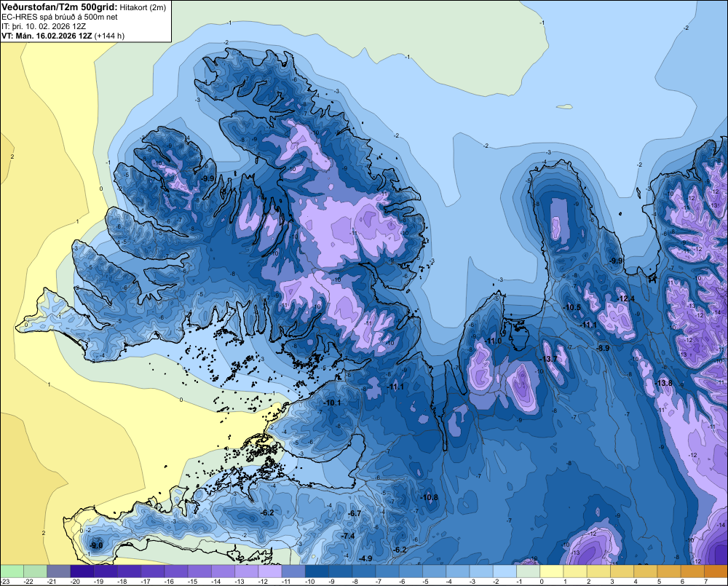Click the legend scale label -21
This screenshot has height=586, width=728.
tap(52, 582)
